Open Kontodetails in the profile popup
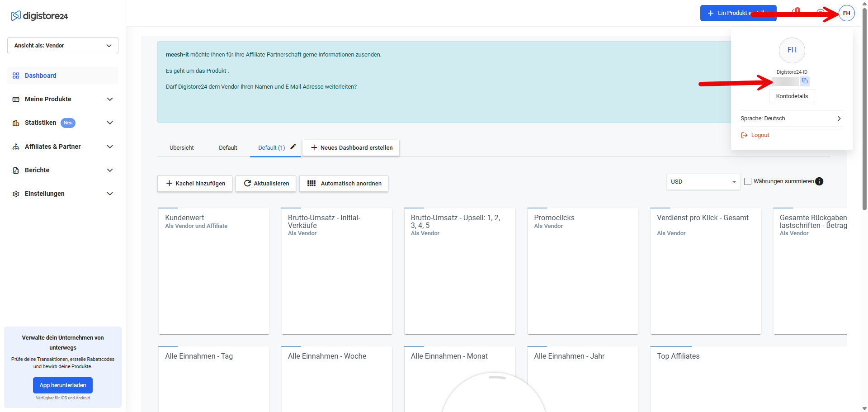Screen dimensions: 868x412 coord(792,96)
